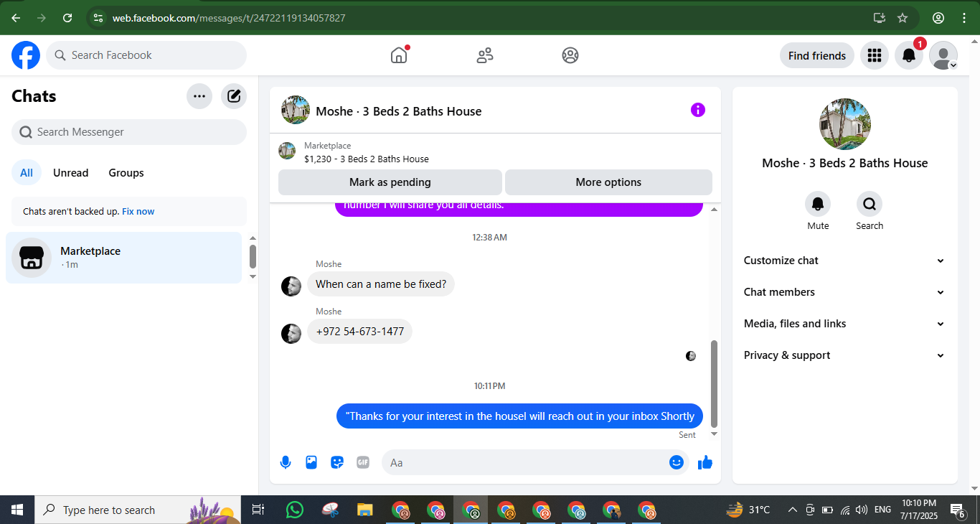Click the message "When can a name be fixed?"
980x524 pixels.
coord(381,284)
